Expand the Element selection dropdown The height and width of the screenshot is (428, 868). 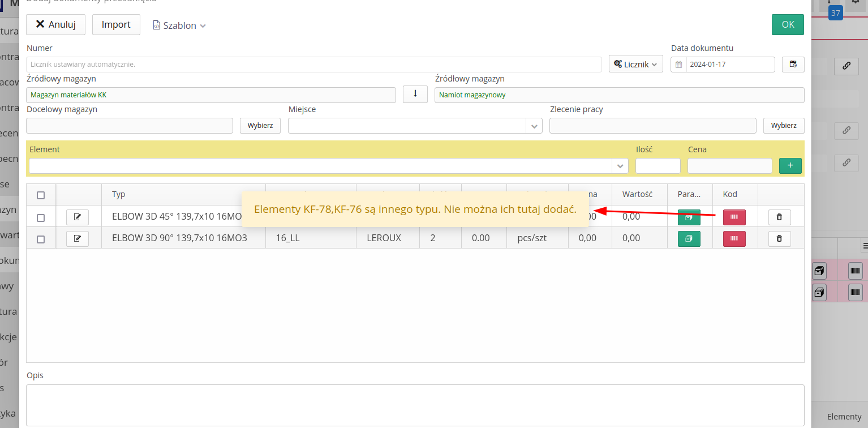click(620, 166)
